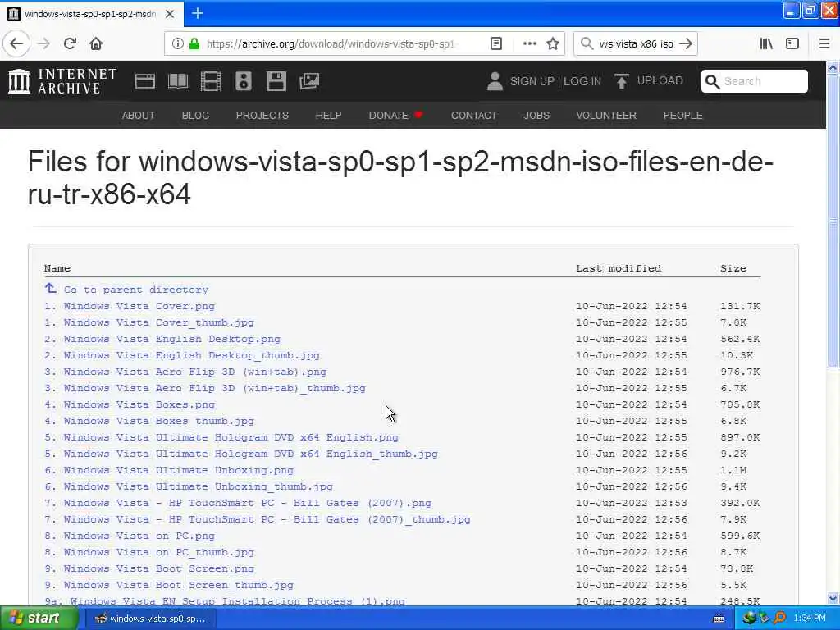The image size is (840, 630).
Task: Open the ABOUT menu item
Action: coord(138,115)
